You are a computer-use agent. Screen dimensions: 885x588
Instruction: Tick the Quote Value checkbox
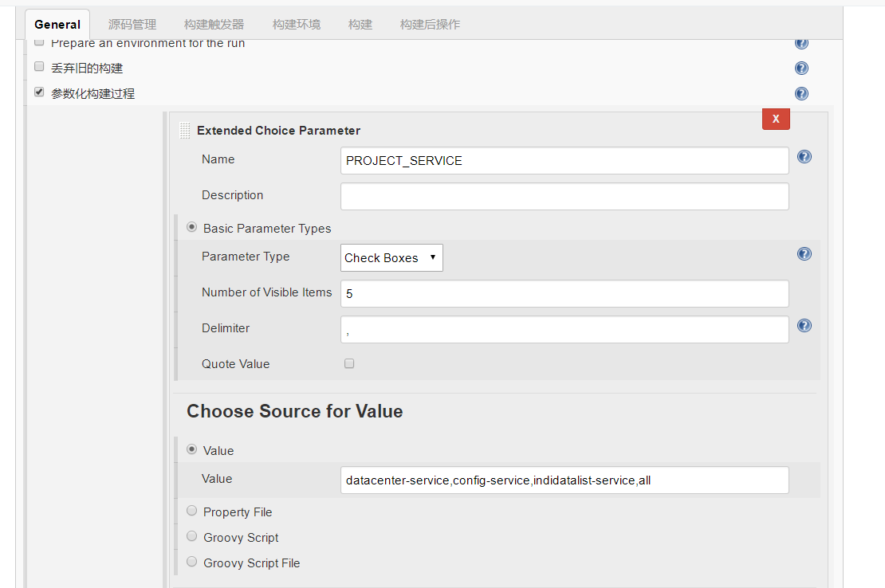tap(349, 364)
